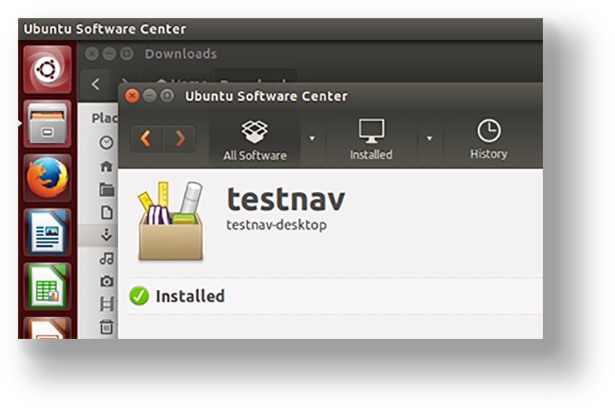The width and height of the screenshot is (615, 411).
Task: Minimize the Downloads window
Action: click(109, 53)
